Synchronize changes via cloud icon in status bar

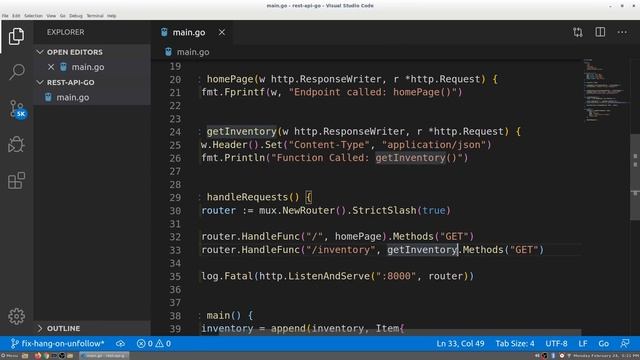[x=120, y=343]
